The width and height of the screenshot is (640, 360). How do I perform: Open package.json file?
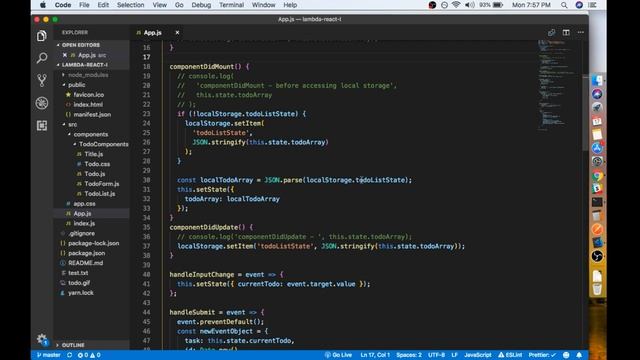(x=87, y=253)
